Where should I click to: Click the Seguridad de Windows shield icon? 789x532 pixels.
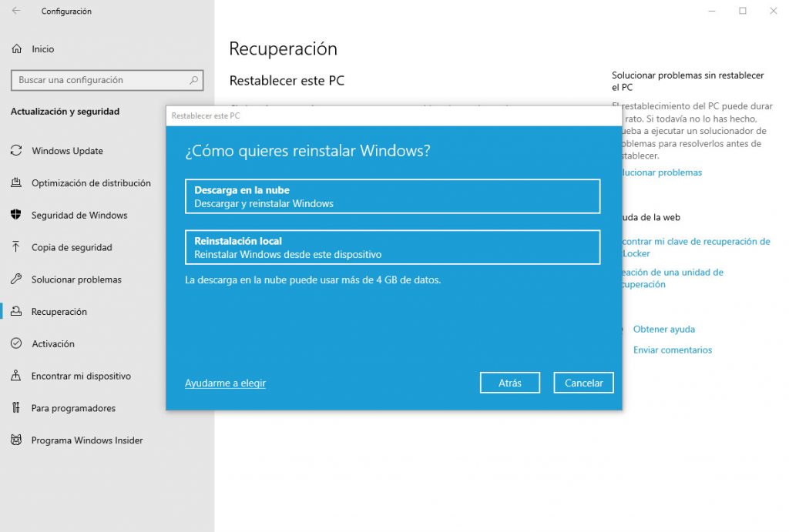(x=16, y=216)
